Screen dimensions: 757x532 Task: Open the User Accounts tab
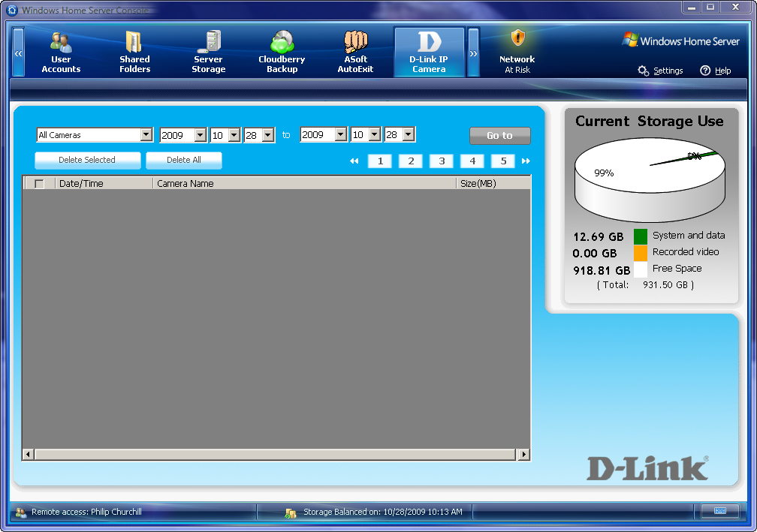[x=61, y=52]
